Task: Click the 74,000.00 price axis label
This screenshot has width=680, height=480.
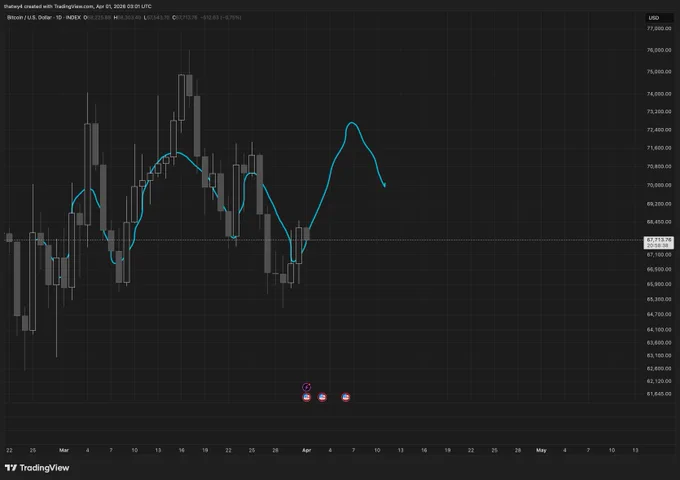Action: 659,94
